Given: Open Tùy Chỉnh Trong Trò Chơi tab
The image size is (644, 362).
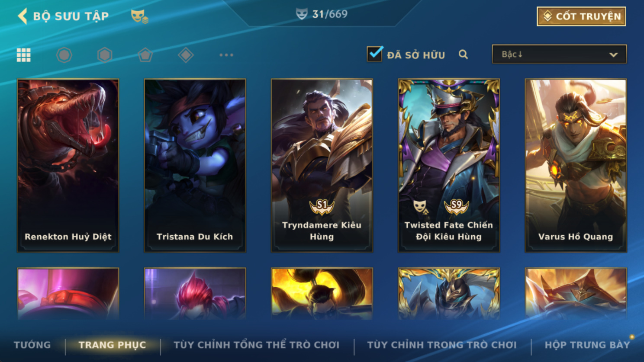Looking at the screenshot, I should (442, 345).
